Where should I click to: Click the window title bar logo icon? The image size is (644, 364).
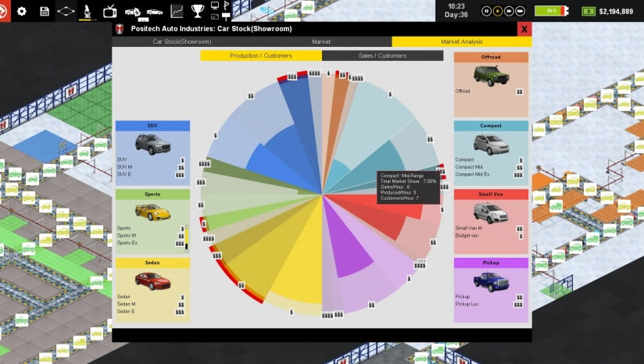click(x=120, y=29)
